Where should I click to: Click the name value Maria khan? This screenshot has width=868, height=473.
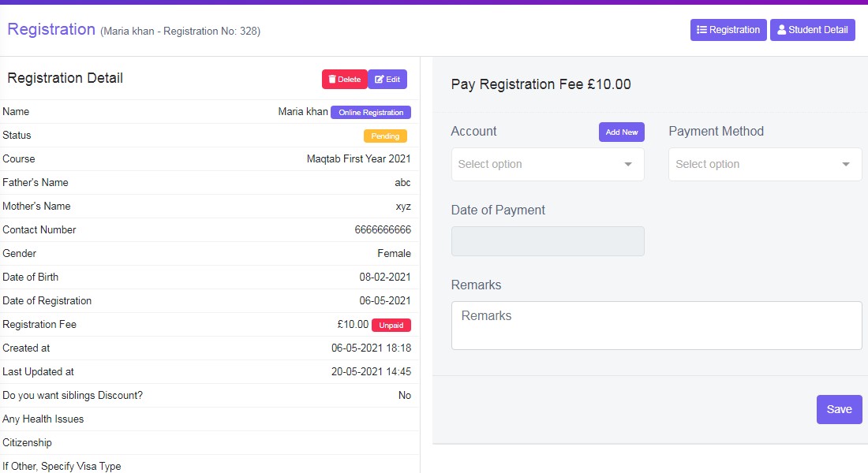coord(303,111)
